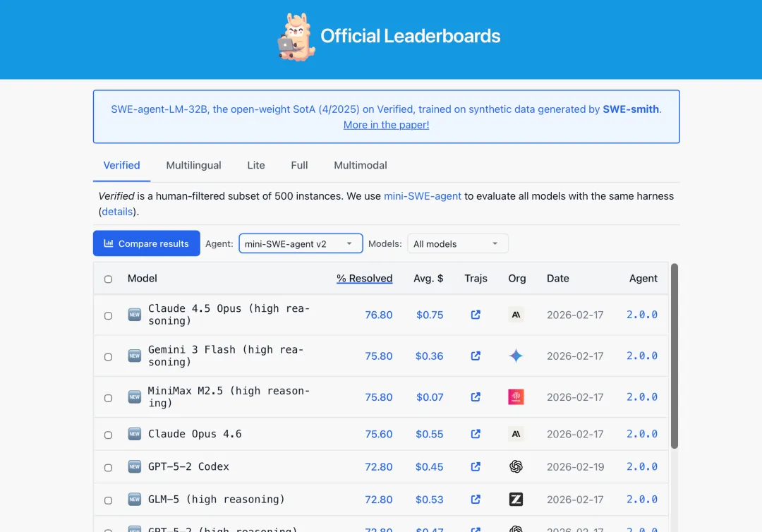
Task: Open trajectories link for Gemini 3 Flash
Action: pos(476,356)
